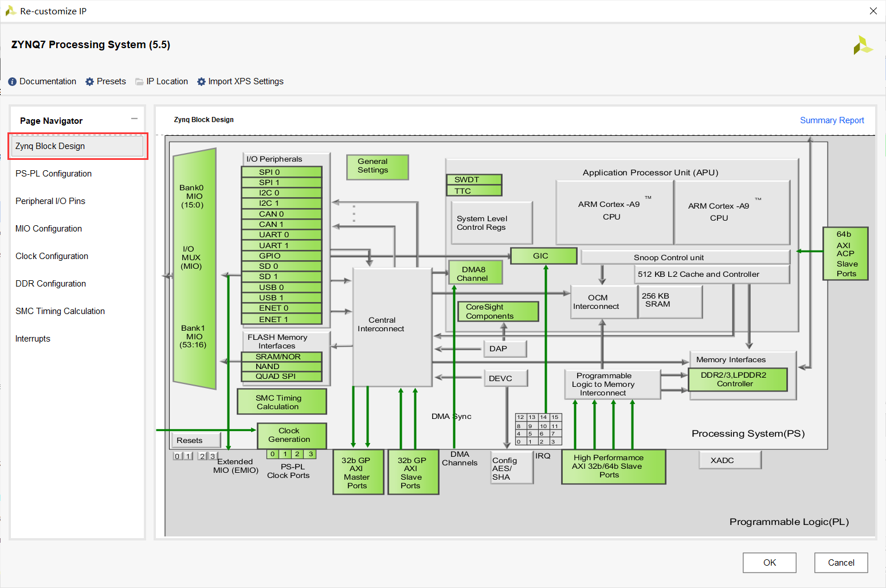Switch to the Interrupts page
Image resolution: width=886 pixels, height=588 pixels.
click(33, 339)
